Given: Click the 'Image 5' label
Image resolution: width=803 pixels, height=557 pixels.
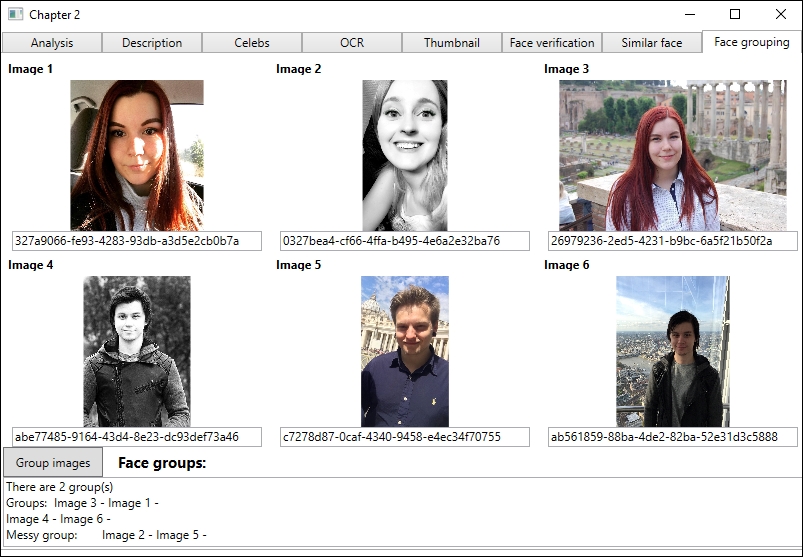Looking at the screenshot, I should point(299,265).
